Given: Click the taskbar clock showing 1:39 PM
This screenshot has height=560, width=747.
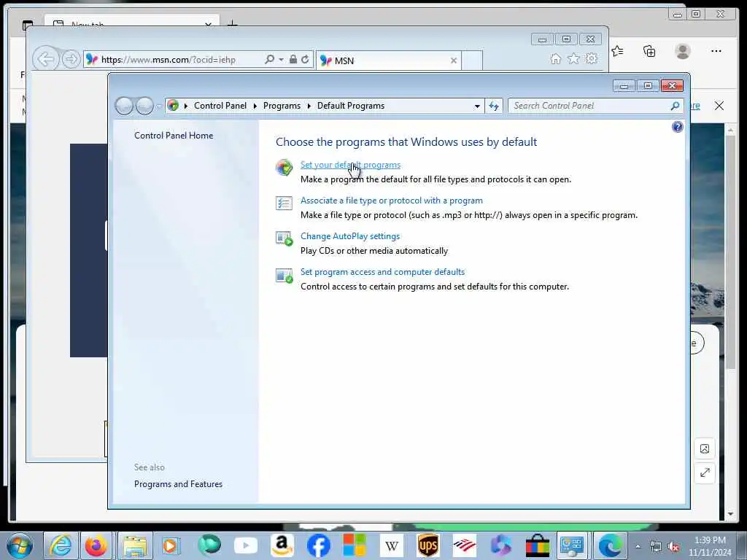Looking at the screenshot, I should click(710, 546).
